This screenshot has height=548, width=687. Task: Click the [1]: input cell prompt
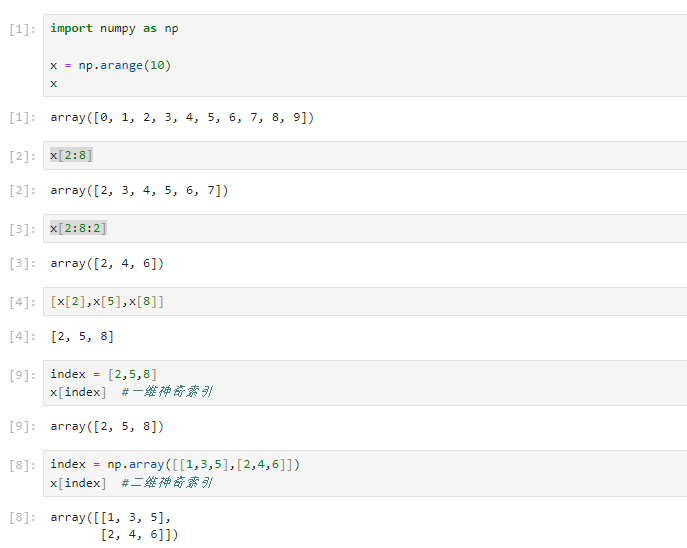coord(22,29)
